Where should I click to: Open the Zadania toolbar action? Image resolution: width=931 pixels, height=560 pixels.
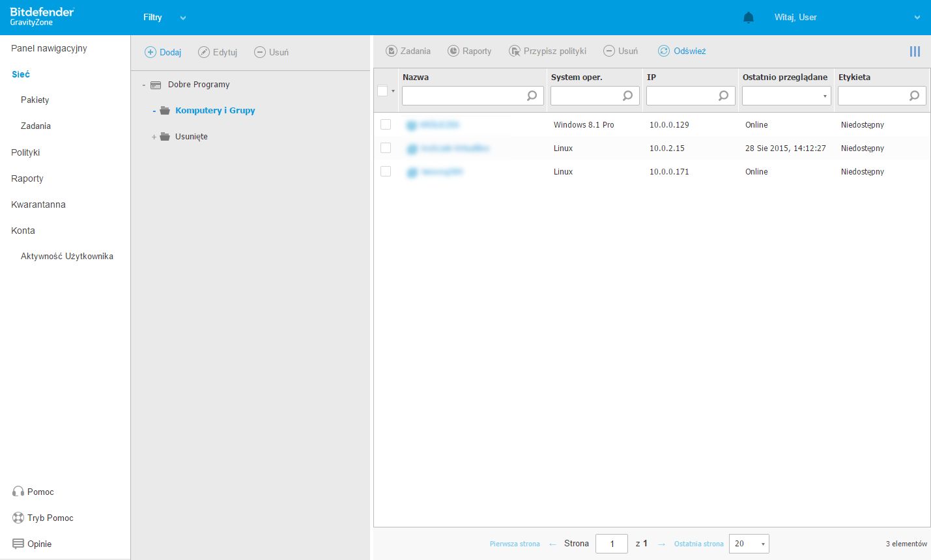click(408, 51)
